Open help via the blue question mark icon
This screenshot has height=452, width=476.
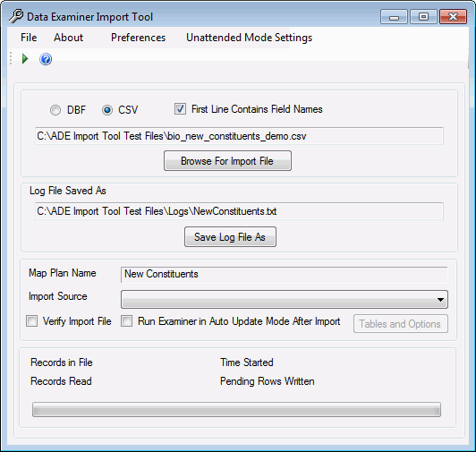46,59
